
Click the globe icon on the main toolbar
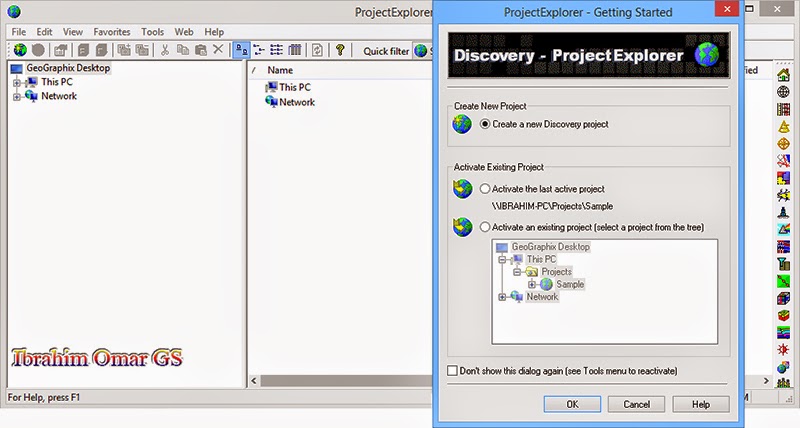[20, 50]
